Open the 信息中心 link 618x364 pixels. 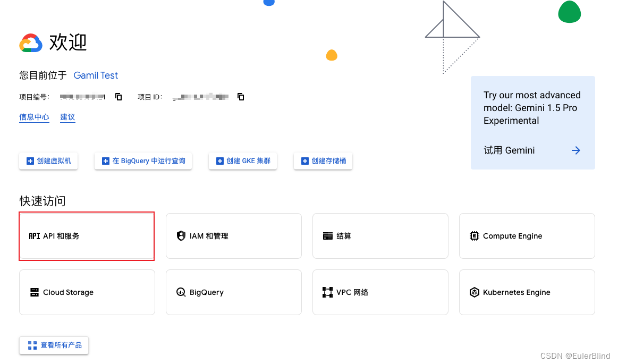click(x=35, y=117)
